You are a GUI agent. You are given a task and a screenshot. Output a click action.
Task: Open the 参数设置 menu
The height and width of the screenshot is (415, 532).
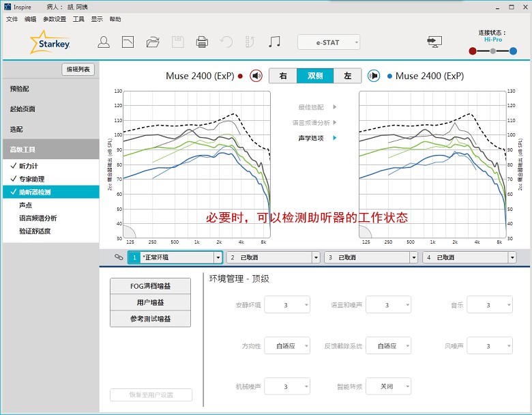coord(55,19)
